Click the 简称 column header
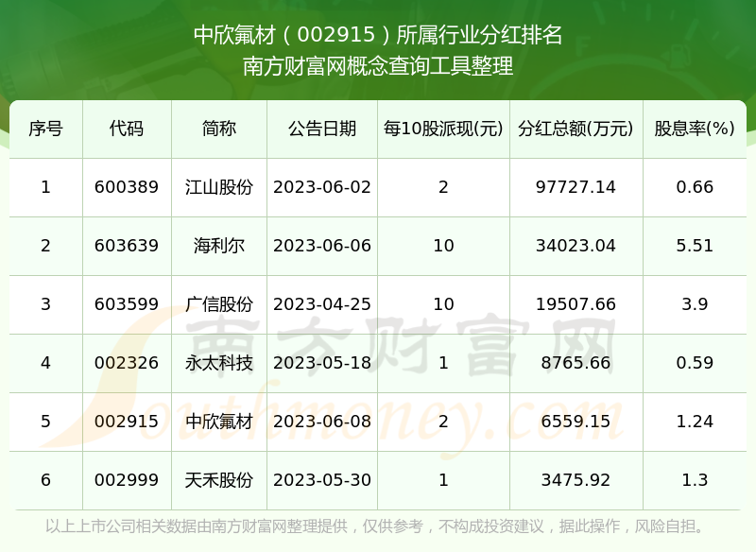756x552 pixels. [219, 129]
